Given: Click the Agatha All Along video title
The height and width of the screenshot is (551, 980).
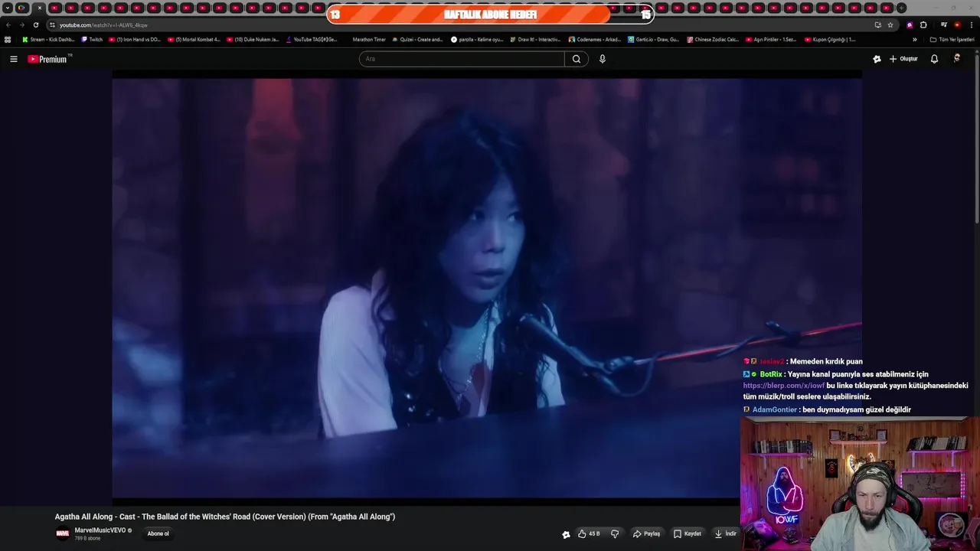Looking at the screenshot, I should tap(225, 517).
